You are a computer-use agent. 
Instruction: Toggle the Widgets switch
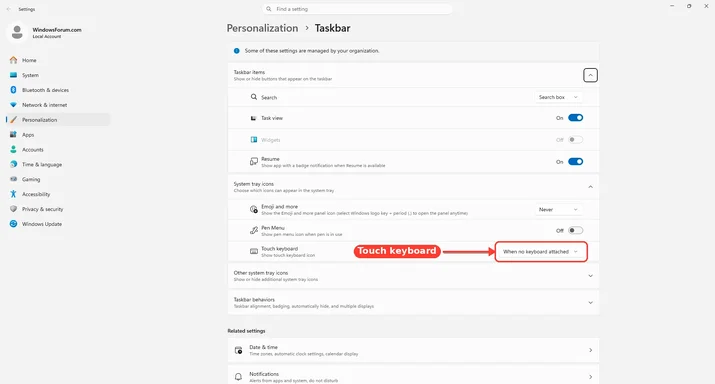click(x=575, y=140)
